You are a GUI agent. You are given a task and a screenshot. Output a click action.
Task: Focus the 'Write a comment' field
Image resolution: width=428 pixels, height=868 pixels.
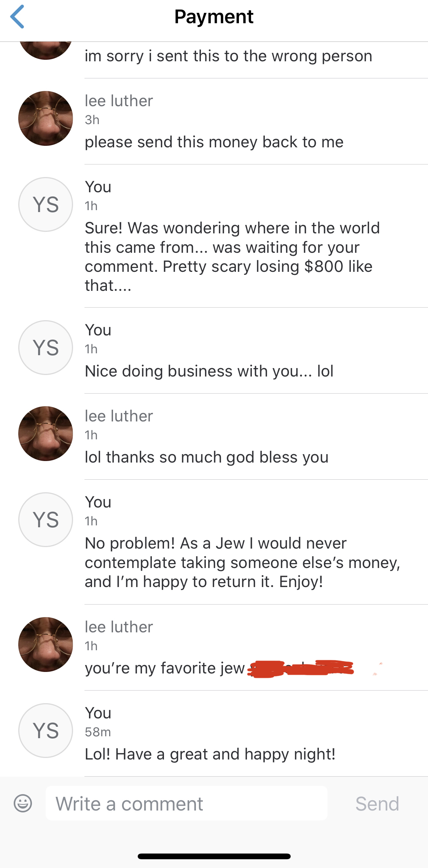coord(186,803)
